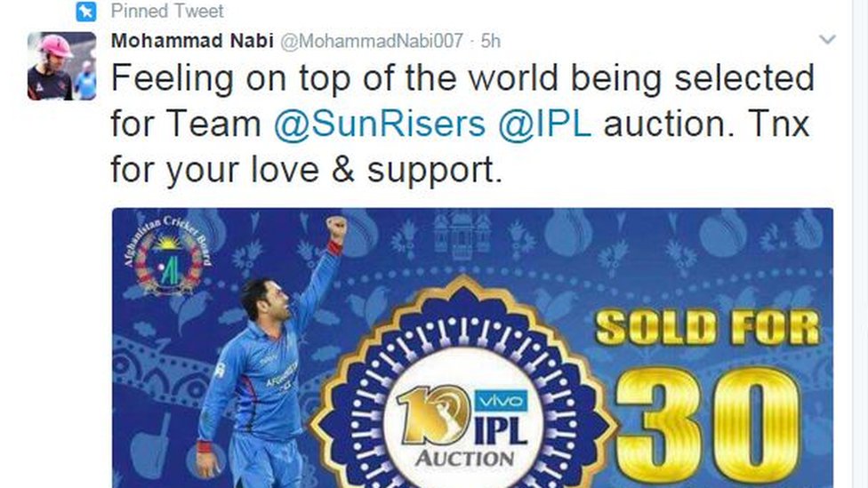
Task: Click the word AUCTION in the emblem
Action: [465, 458]
